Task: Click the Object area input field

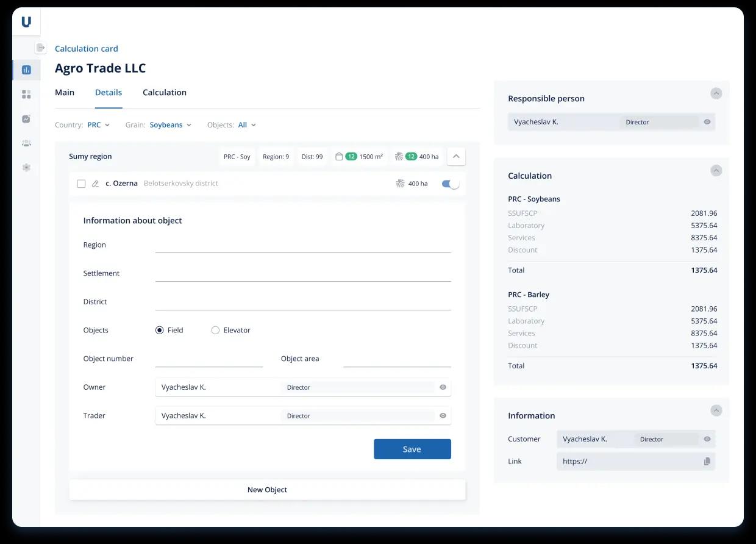Action: pos(397,359)
